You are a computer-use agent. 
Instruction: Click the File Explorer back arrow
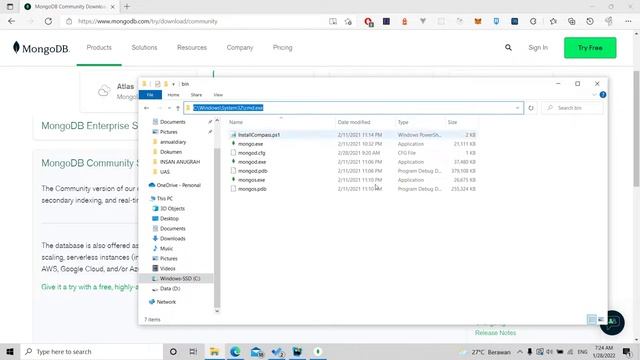(147, 108)
